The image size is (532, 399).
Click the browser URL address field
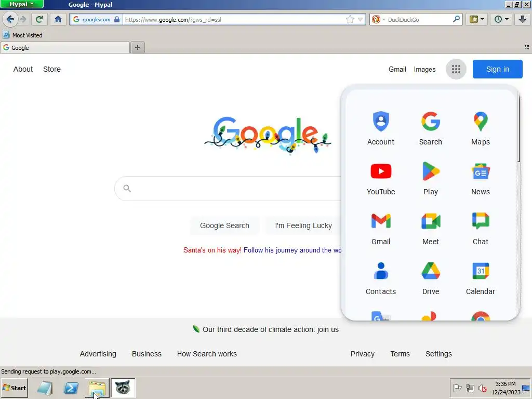[x=234, y=19]
